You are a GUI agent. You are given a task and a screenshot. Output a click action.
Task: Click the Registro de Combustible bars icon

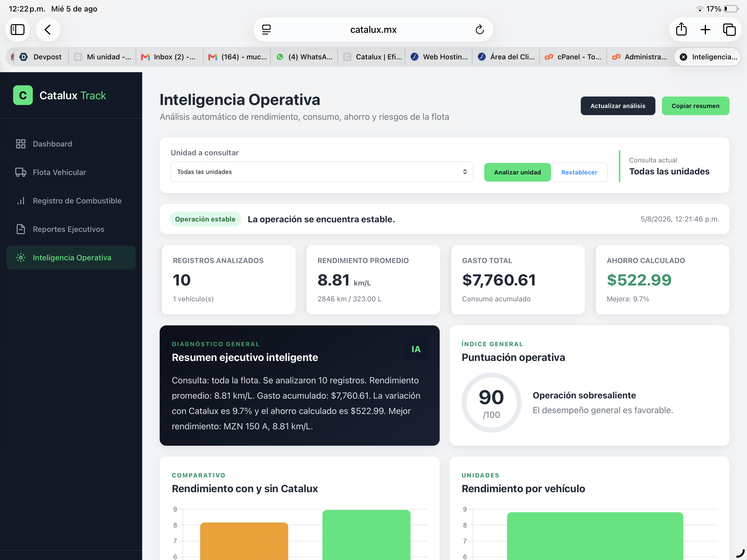21,201
